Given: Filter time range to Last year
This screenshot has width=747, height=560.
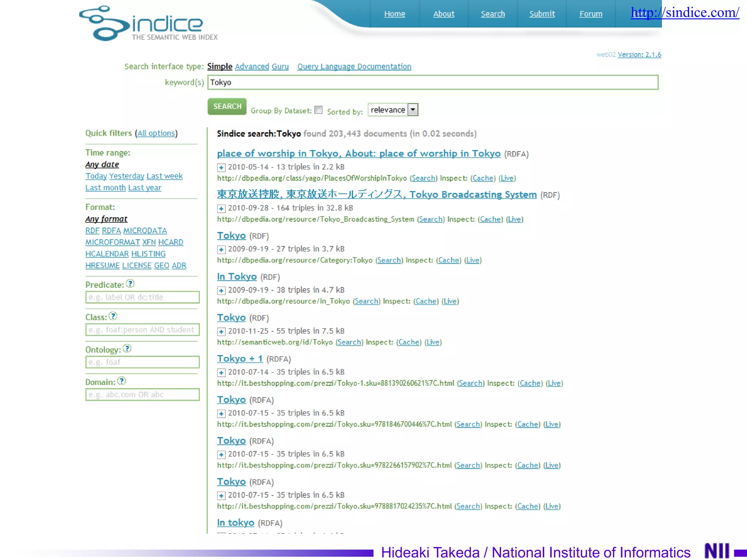Looking at the screenshot, I should tap(145, 188).
